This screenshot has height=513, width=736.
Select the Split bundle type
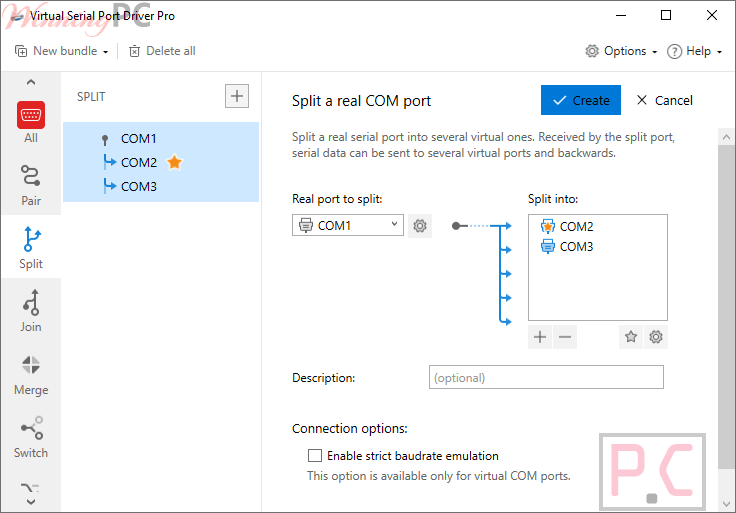pos(31,248)
